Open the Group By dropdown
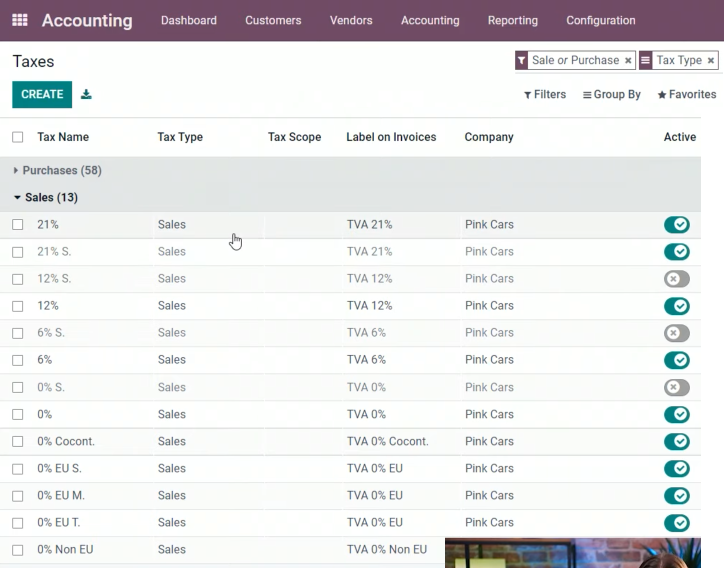 (x=612, y=95)
